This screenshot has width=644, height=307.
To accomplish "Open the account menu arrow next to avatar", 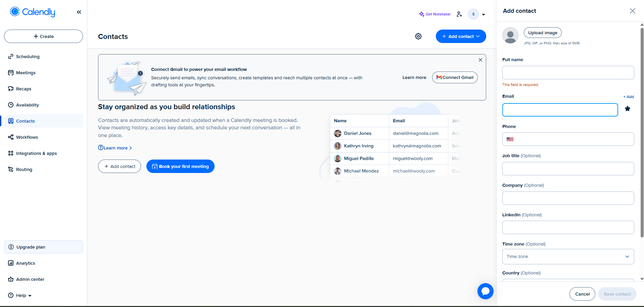I will pos(484,14).
